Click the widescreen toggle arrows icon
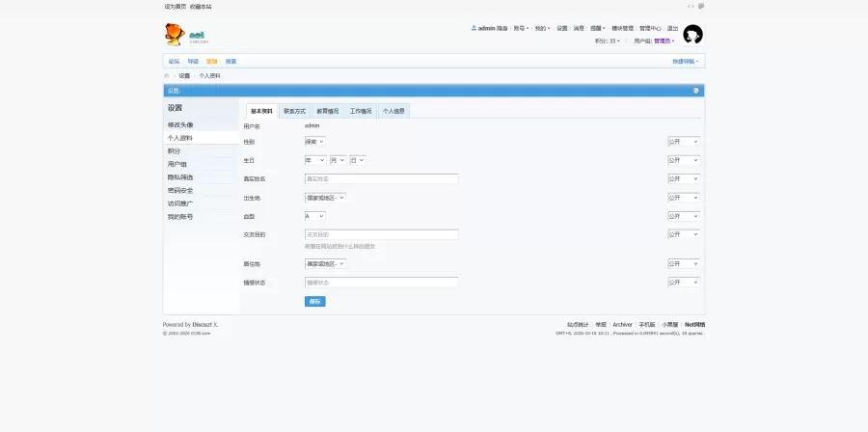 coord(691,7)
